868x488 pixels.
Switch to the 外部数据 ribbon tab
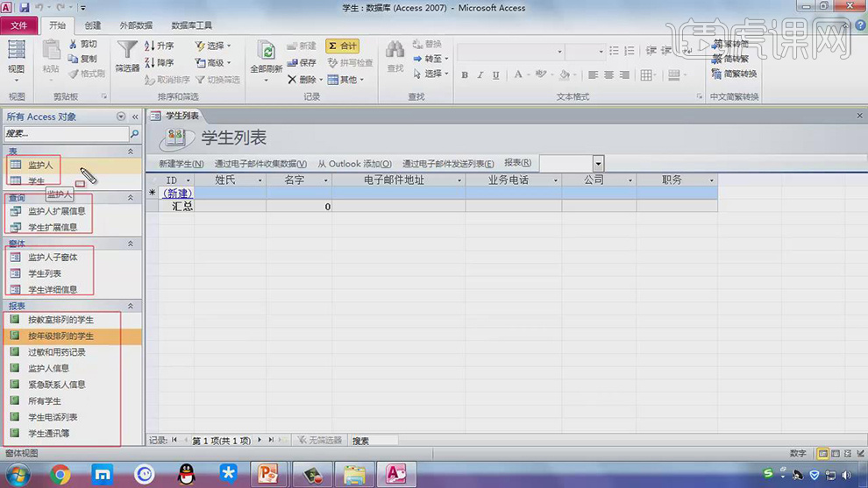[136, 25]
